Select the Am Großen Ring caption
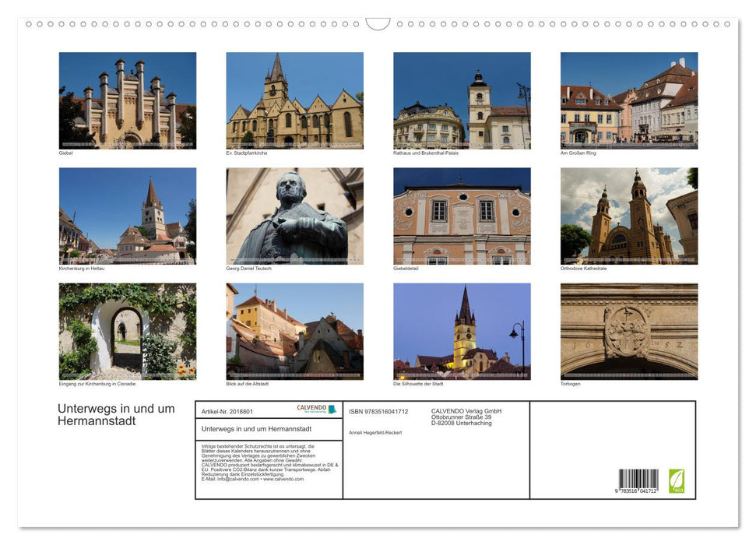 [578, 153]
